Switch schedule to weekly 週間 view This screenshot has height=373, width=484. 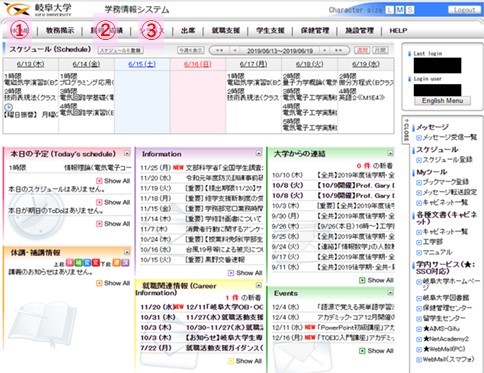point(362,50)
